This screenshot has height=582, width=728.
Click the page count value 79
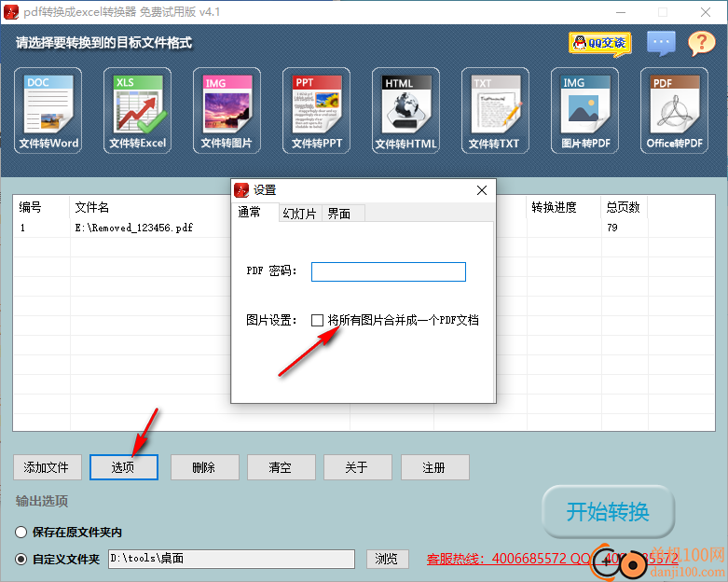[x=612, y=228]
